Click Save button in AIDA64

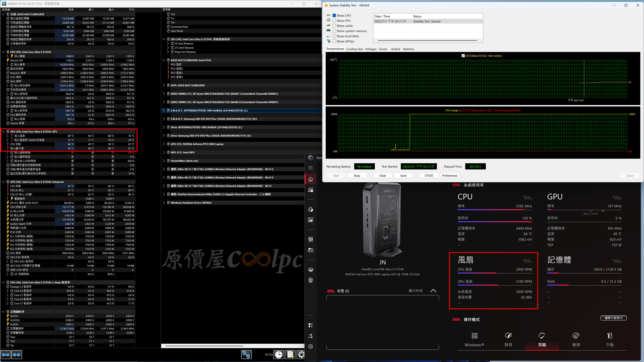pos(403,176)
